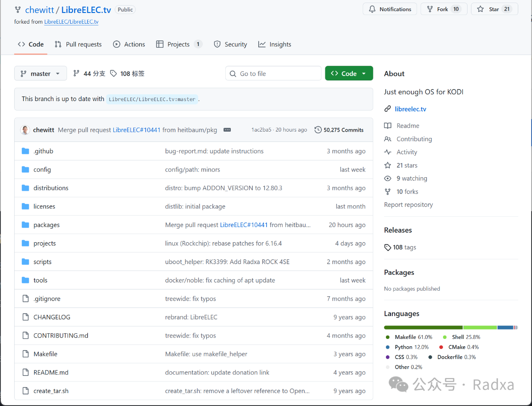This screenshot has width=532, height=406.
Task: Click the green Makefile language bar segment
Action: tap(423, 328)
